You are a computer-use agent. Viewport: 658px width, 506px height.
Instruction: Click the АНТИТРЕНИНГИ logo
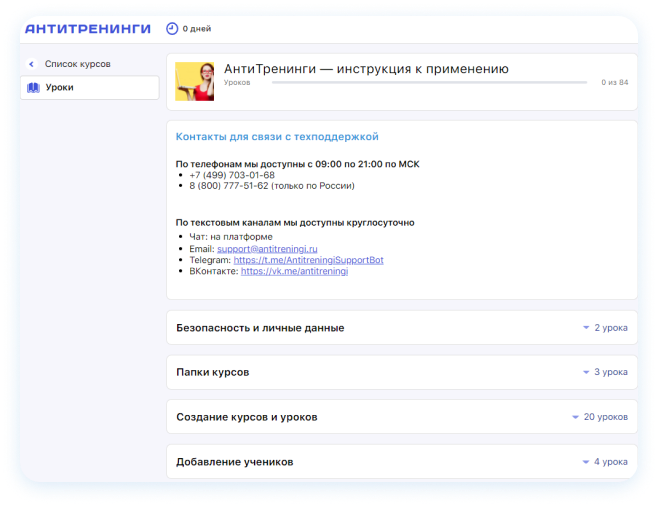88,29
